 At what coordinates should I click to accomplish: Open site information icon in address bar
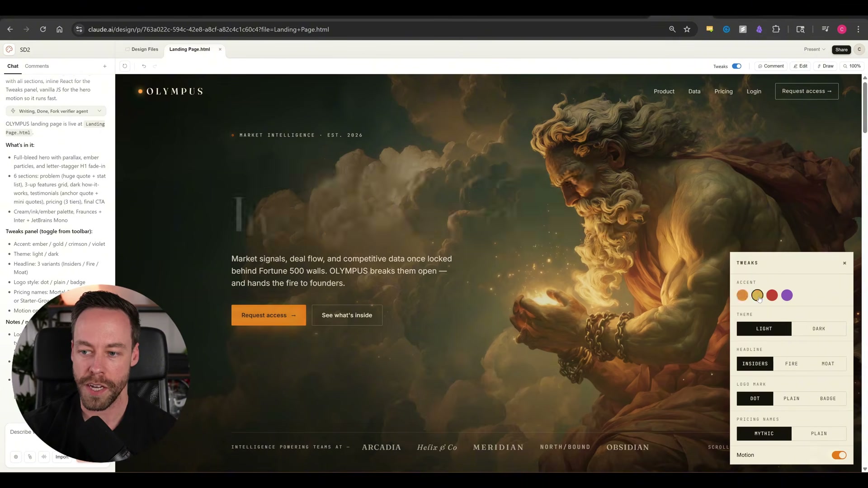point(79,29)
